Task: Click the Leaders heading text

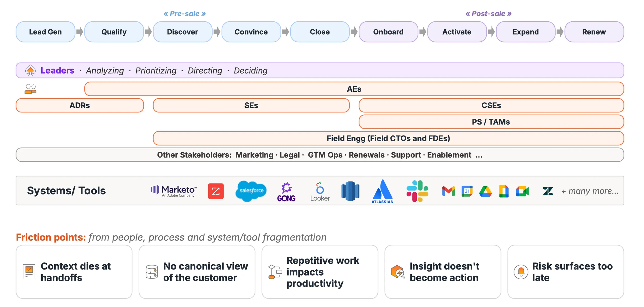Action: pyautogui.click(x=57, y=70)
